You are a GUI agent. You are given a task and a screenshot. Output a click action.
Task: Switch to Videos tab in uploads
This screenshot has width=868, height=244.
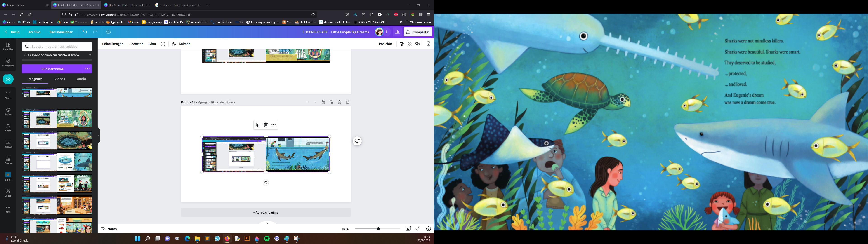click(60, 79)
